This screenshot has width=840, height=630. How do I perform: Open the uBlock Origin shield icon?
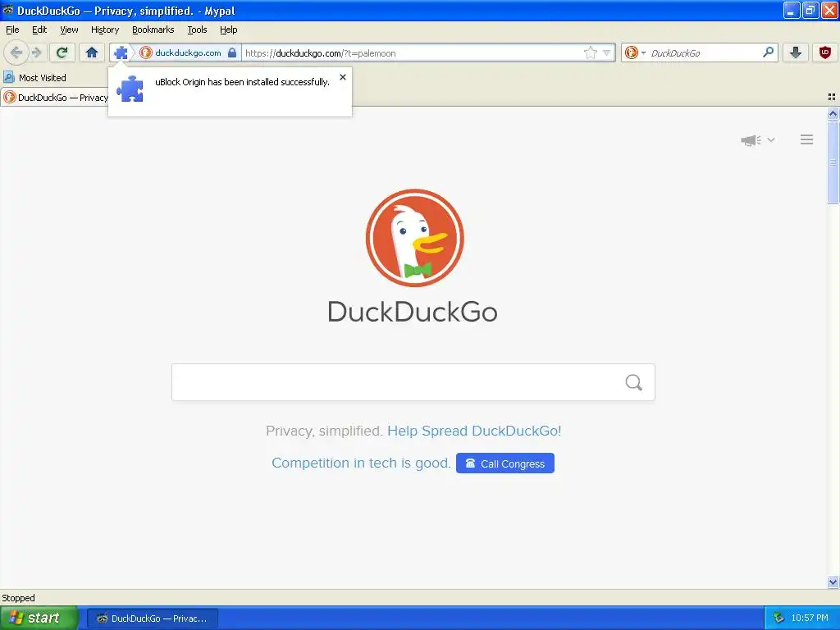click(x=825, y=52)
